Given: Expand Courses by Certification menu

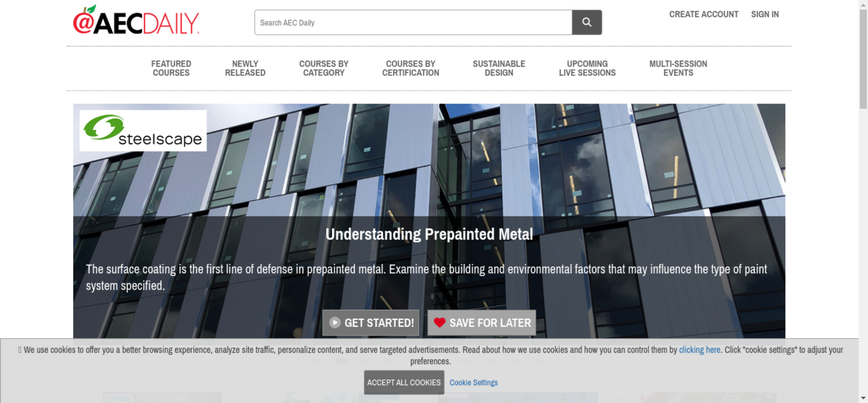Looking at the screenshot, I should pyautogui.click(x=410, y=69).
